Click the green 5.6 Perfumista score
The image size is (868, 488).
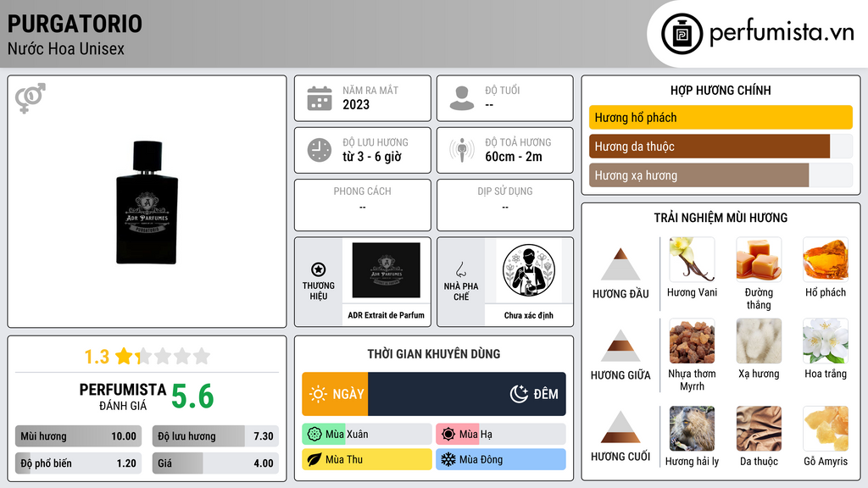point(192,396)
